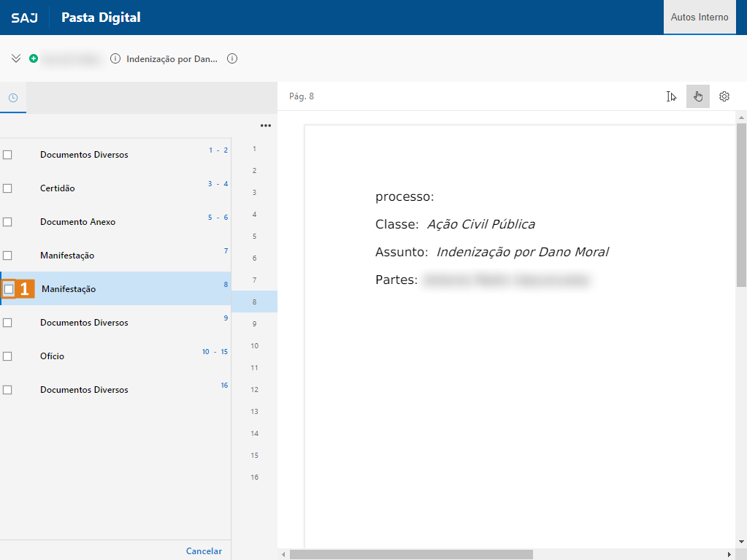Open info icon before Indenização por Dan...
This screenshot has height=560, width=747.
click(x=115, y=58)
